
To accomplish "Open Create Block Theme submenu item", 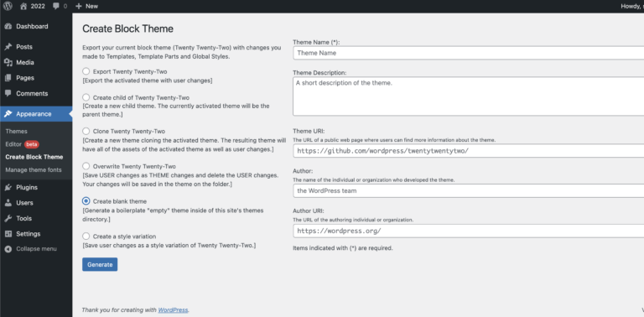I will [34, 157].
